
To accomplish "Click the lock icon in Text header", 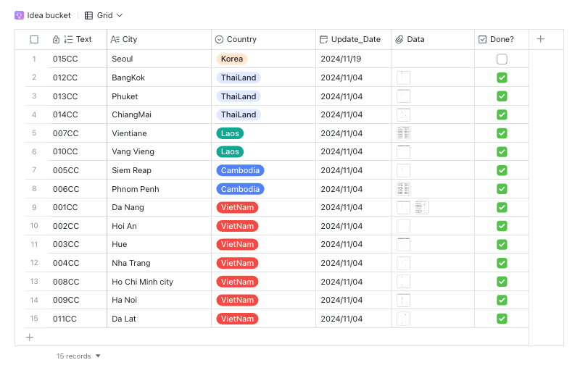I will click(56, 39).
